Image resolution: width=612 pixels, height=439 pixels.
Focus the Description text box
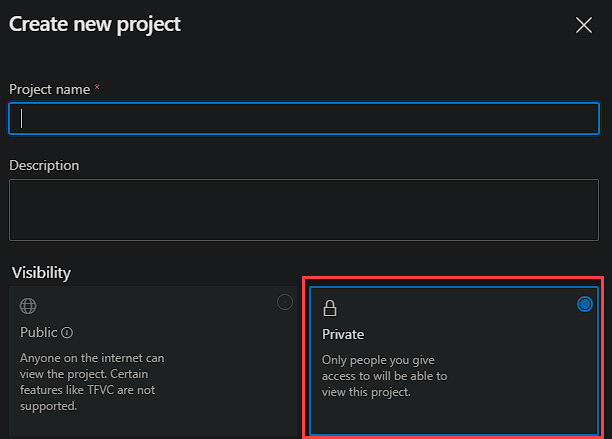[x=304, y=210]
